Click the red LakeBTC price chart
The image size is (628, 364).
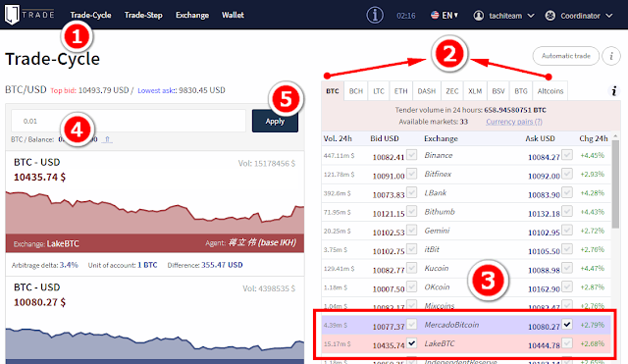coord(155,212)
